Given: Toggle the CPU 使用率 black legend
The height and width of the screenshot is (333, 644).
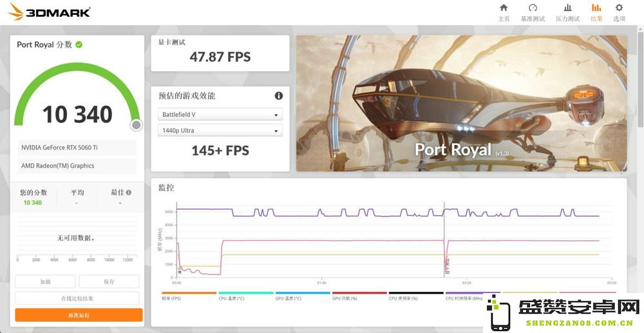Looking at the screenshot, I should [x=416, y=296].
